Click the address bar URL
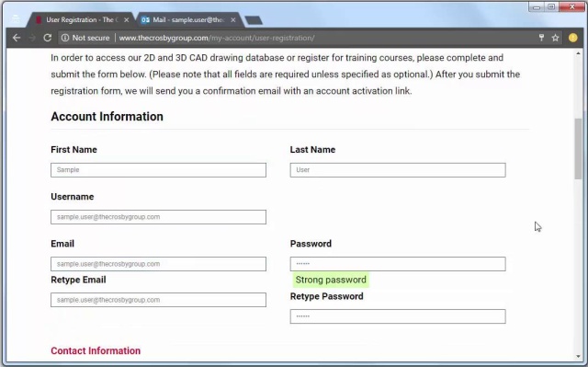 pyautogui.click(x=217, y=38)
